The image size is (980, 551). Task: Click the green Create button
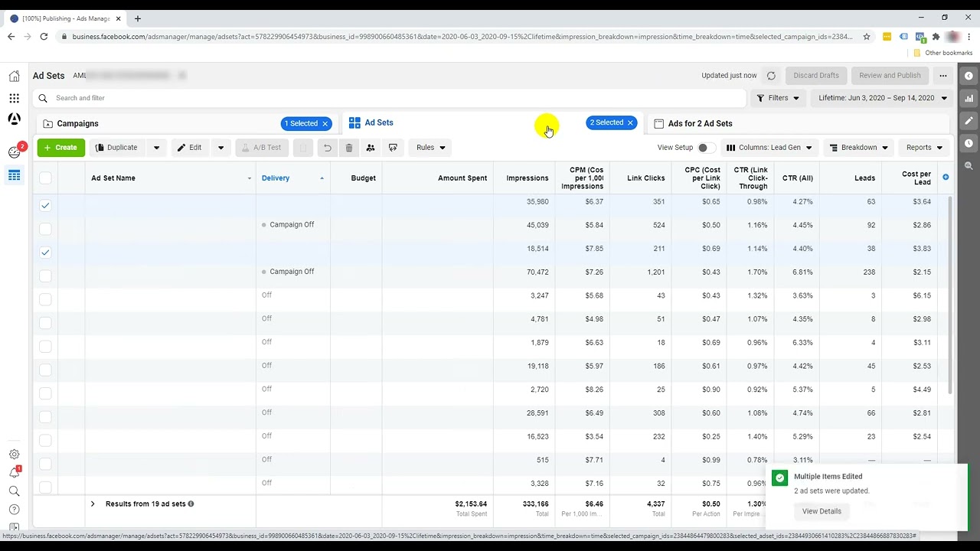[61, 148]
